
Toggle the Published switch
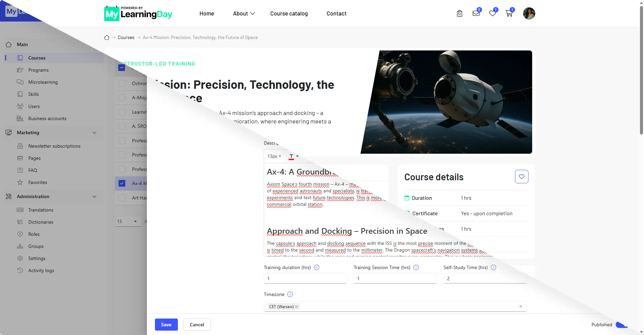pyautogui.click(x=621, y=325)
